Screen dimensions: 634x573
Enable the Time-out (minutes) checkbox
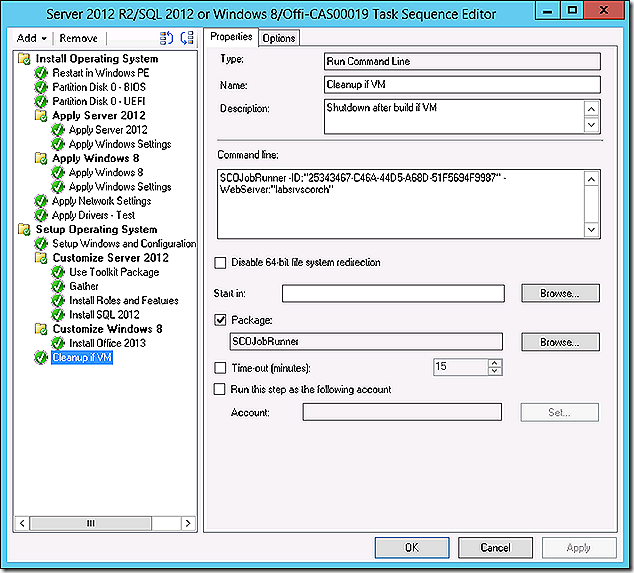[x=220, y=368]
